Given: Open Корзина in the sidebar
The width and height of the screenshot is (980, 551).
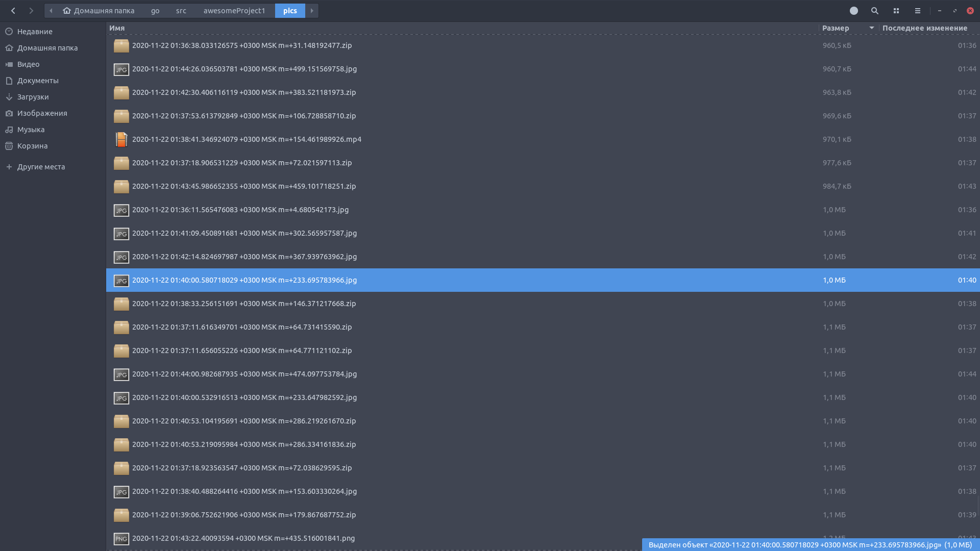Looking at the screenshot, I should coord(32,146).
